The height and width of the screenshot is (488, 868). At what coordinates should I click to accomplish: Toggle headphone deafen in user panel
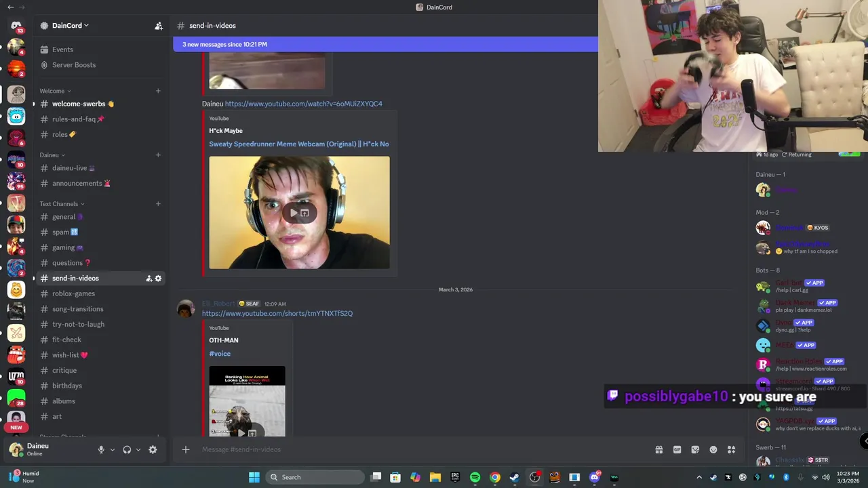127,449
